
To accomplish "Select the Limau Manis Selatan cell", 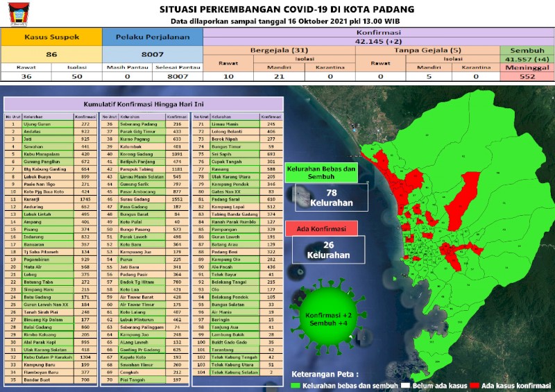I will (142, 177).
